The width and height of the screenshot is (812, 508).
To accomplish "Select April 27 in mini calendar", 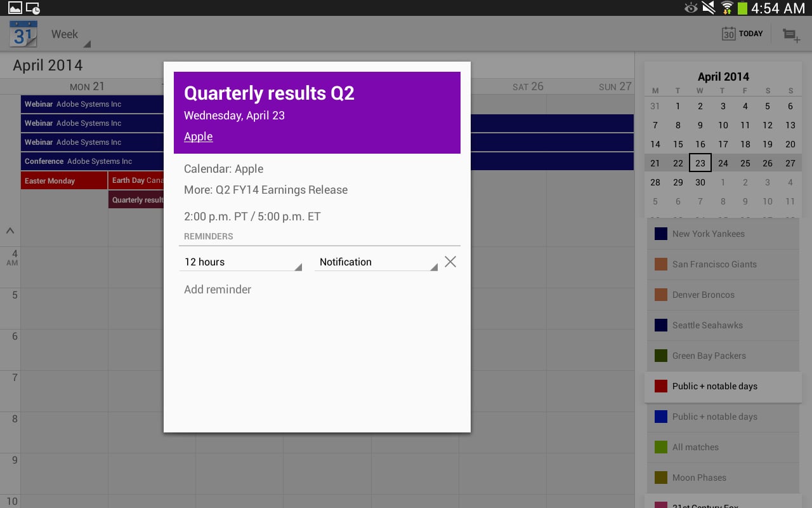I will pyautogui.click(x=790, y=163).
